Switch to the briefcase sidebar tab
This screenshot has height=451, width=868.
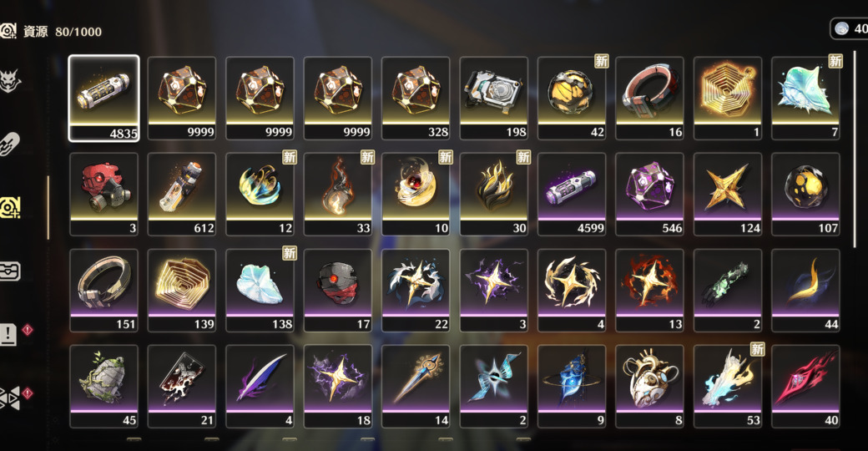pos(10,271)
